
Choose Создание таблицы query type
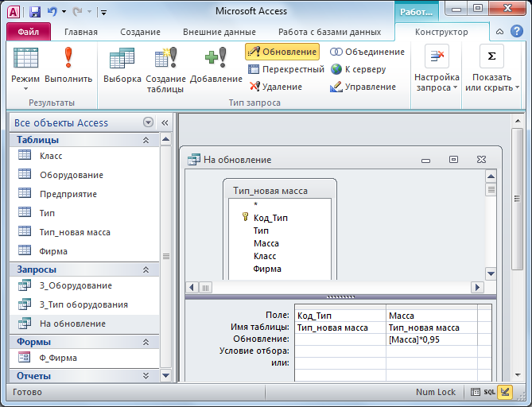tap(165, 69)
